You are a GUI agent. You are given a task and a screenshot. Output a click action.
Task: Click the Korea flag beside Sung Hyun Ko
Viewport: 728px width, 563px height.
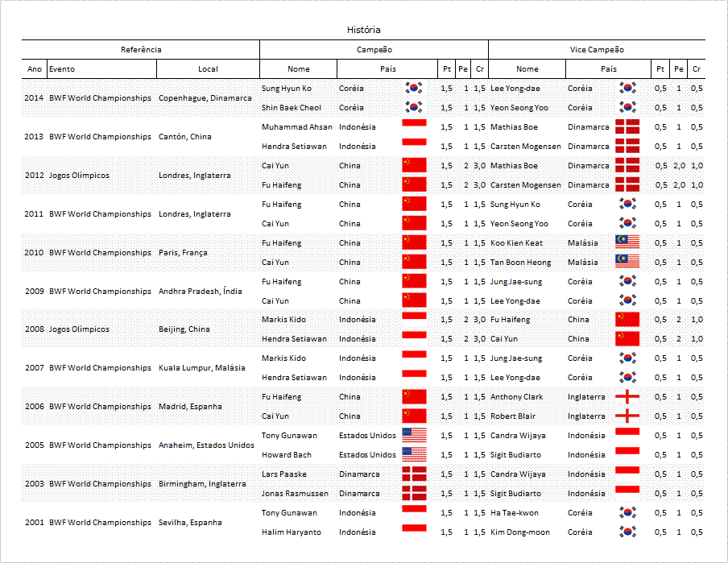(x=414, y=88)
